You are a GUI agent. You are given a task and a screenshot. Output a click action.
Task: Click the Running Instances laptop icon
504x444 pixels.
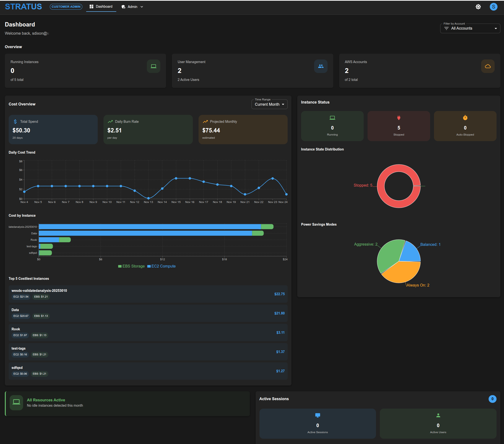click(x=153, y=66)
